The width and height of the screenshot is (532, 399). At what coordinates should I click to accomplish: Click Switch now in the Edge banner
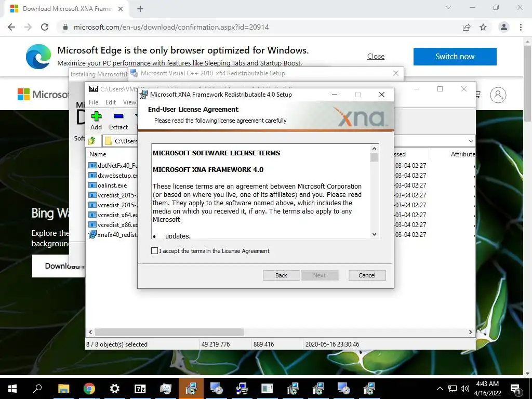point(455,56)
